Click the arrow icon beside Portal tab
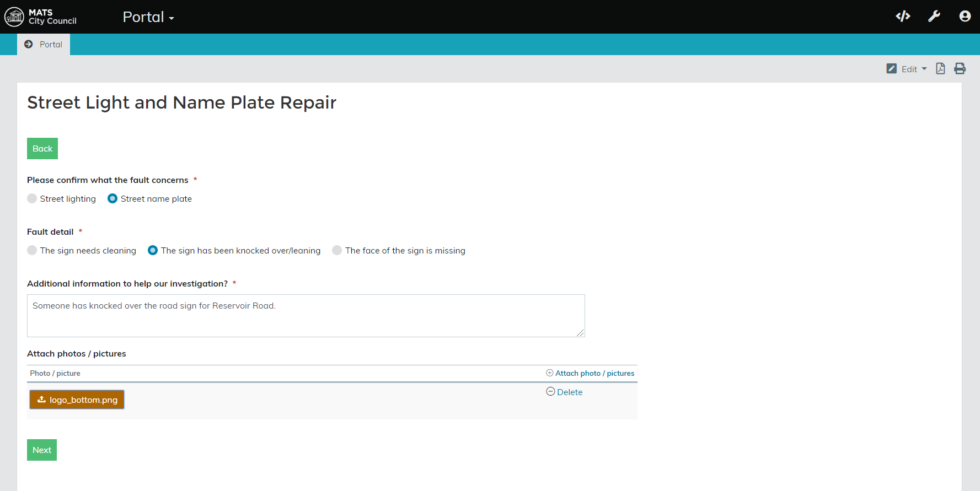Viewport: 980px width, 491px height. coord(29,44)
